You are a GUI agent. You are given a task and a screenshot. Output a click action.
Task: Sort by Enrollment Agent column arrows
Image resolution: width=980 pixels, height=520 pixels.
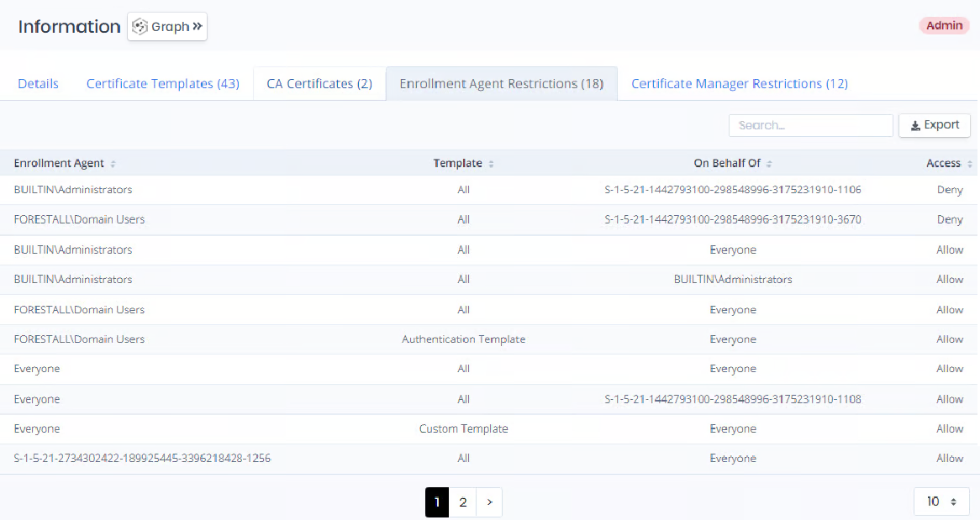113,164
